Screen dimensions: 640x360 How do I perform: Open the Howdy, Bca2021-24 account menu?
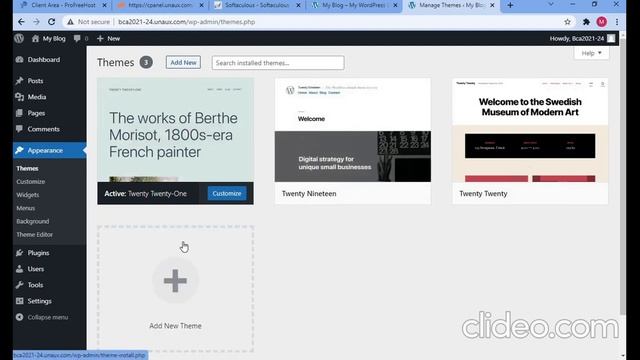[582, 38]
